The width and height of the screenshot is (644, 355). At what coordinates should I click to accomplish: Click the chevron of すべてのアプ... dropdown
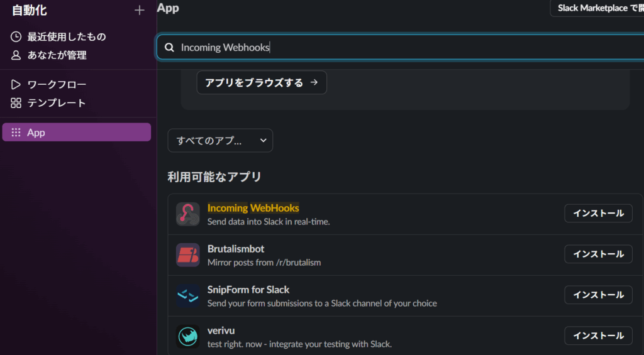[264, 140]
